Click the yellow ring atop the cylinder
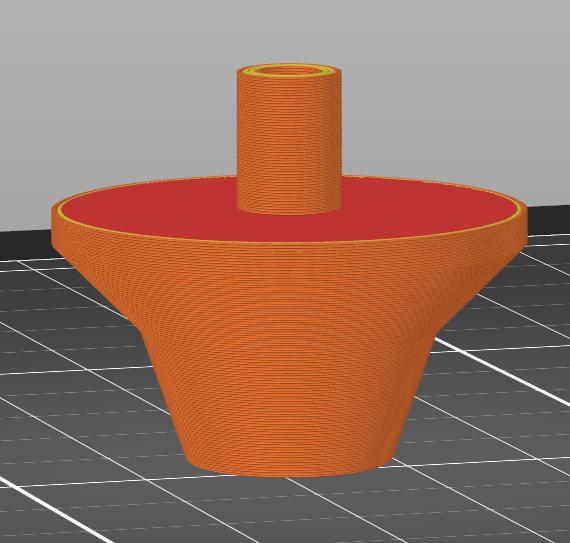This screenshot has width=570, height=543. [x=289, y=70]
